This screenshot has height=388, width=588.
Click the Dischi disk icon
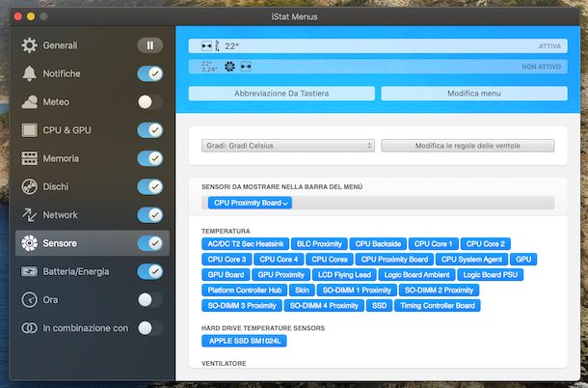click(29, 186)
